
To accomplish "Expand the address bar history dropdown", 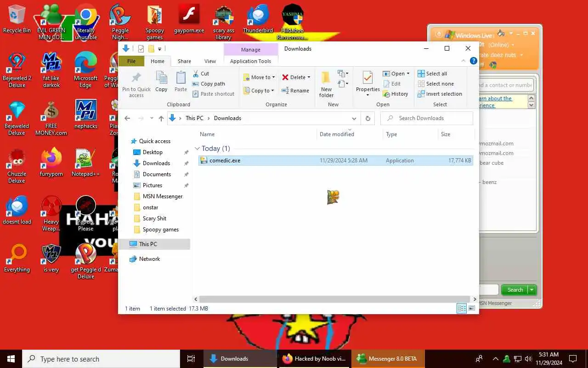I will (354, 118).
